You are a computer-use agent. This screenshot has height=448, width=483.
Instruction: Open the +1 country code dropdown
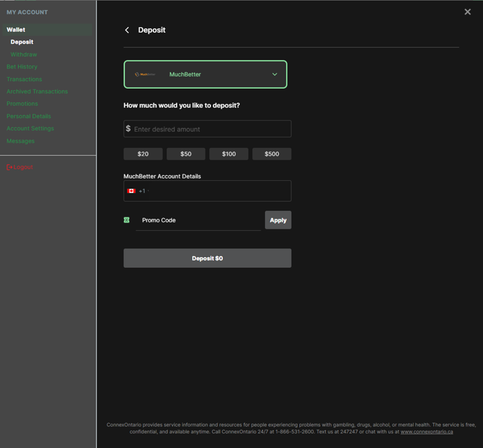[143, 191]
